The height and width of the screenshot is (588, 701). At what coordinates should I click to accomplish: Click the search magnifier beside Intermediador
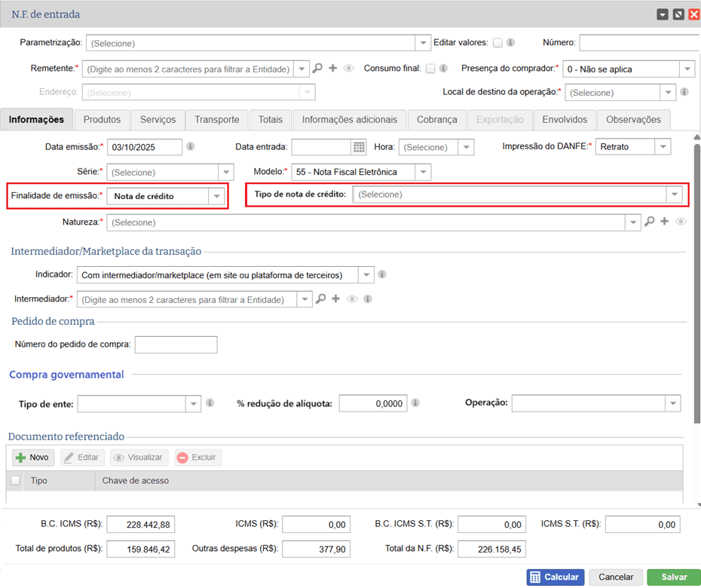pos(320,299)
